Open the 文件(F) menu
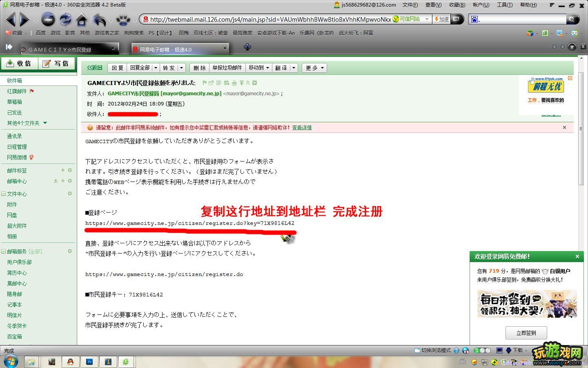 click(x=410, y=5)
